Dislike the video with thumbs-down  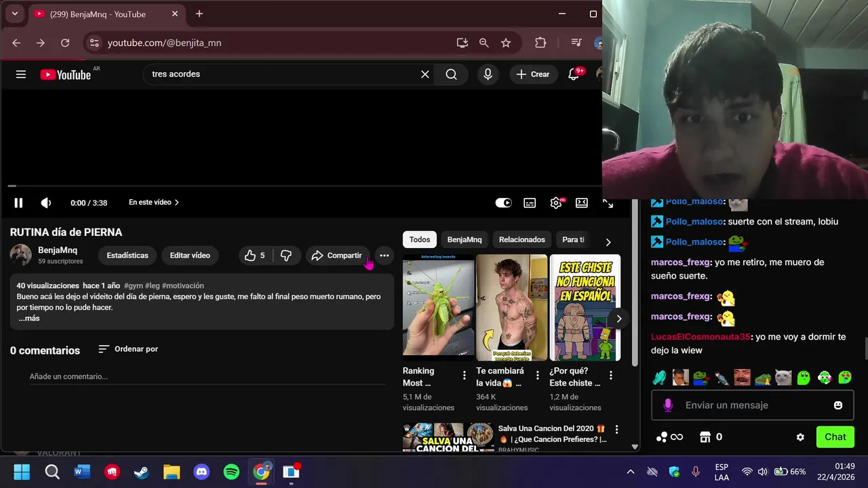pyautogui.click(x=286, y=256)
